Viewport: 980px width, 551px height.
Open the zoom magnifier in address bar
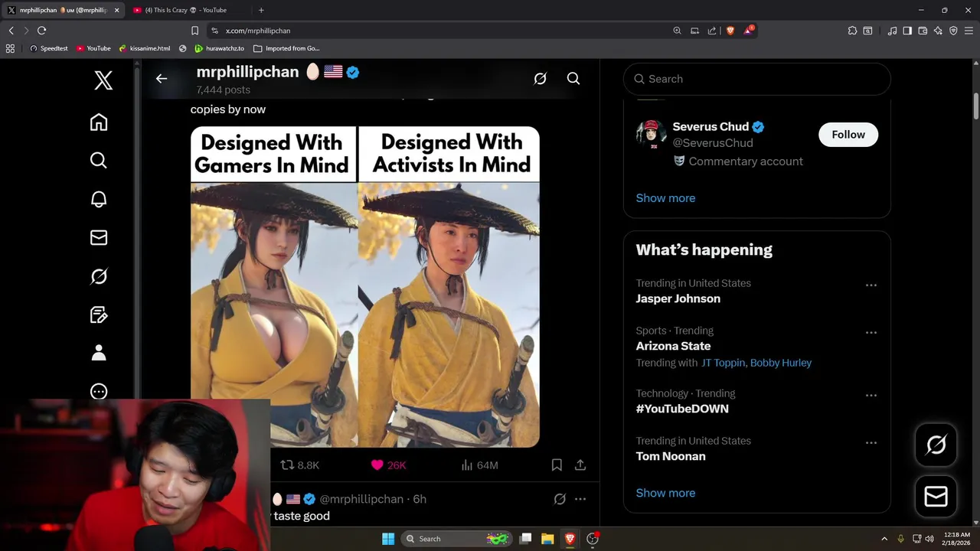(677, 31)
